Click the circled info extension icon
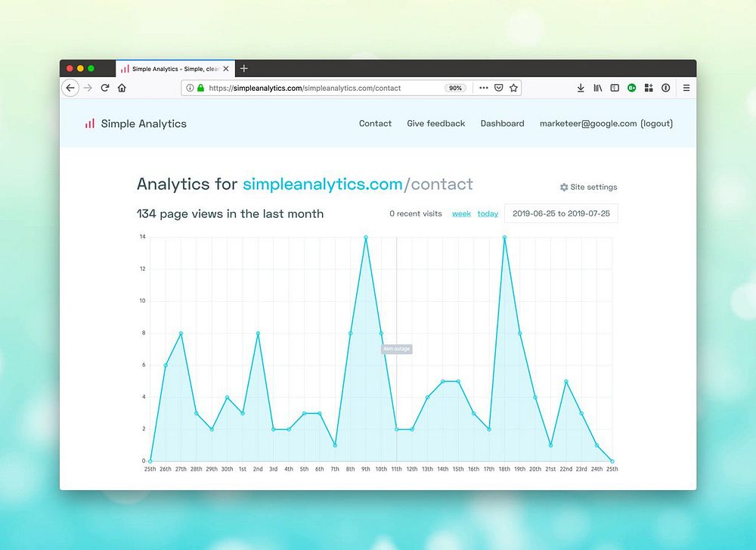The width and height of the screenshot is (756, 550). 666,88
